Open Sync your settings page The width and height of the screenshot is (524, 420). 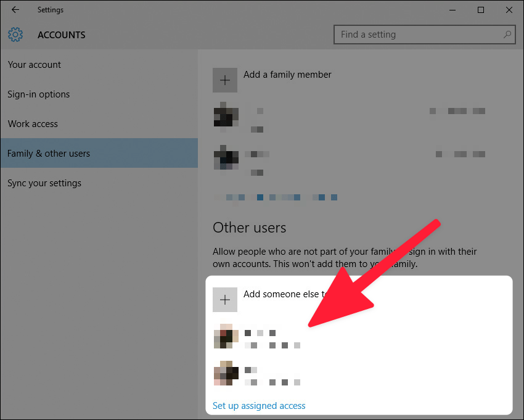pos(44,183)
